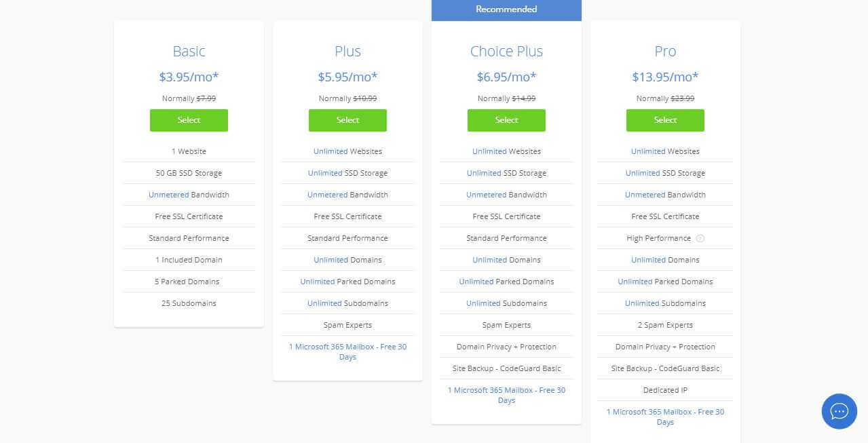The height and width of the screenshot is (443, 868).
Task: Open Microsoft 365 Mailbox offer in Choice Plus
Action: click(506, 395)
